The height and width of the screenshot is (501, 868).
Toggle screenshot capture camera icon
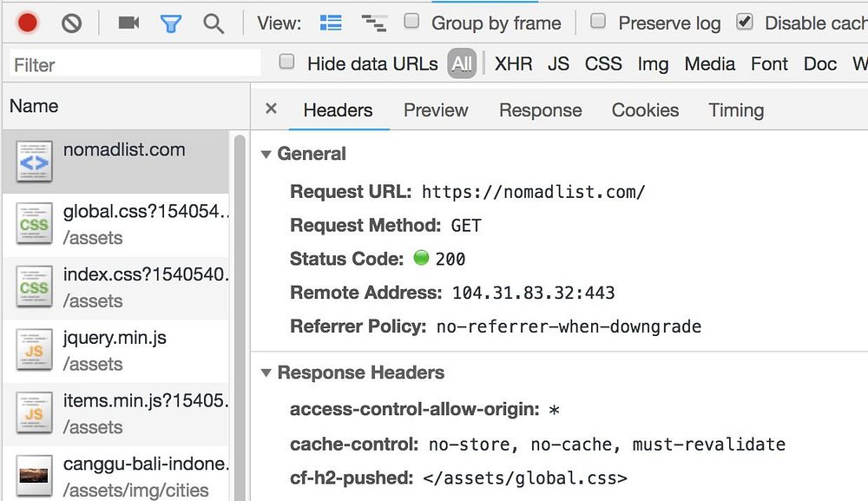[128, 23]
